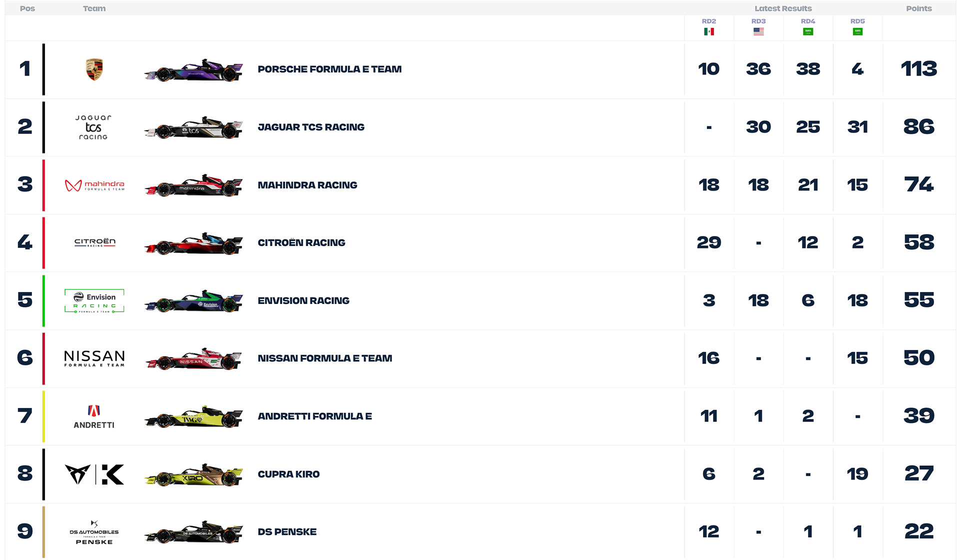Screen dimensions: 960x560
Task: Click the Cupra Kiro logo
Action: pyautogui.click(x=94, y=474)
